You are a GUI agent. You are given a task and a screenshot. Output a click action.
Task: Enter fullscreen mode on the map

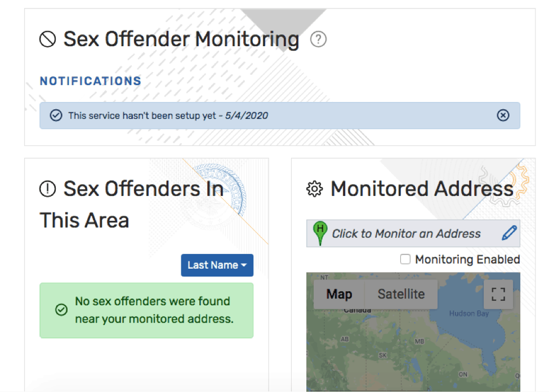(x=498, y=293)
